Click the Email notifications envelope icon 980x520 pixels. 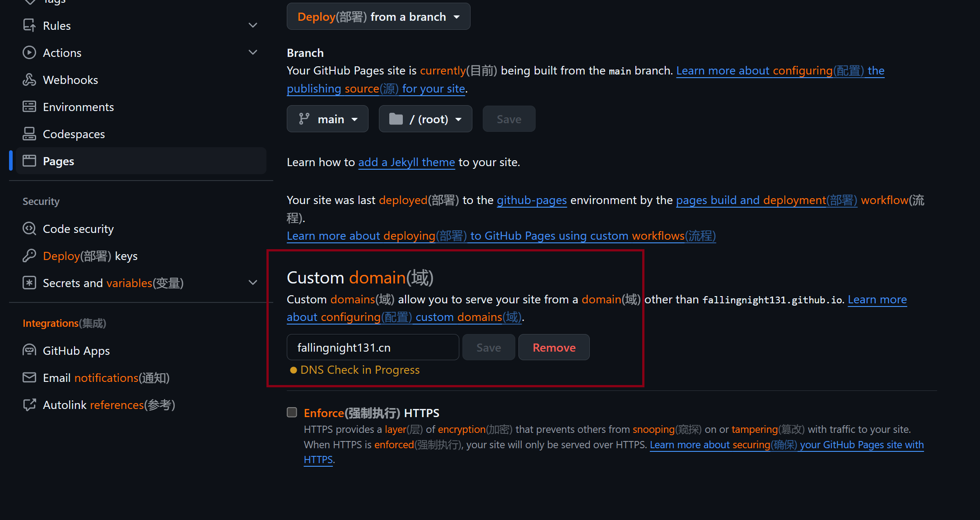(29, 378)
